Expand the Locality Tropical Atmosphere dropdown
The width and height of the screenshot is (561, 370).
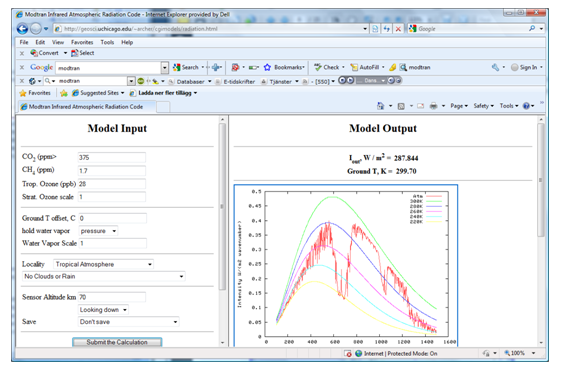pos(104,264)
